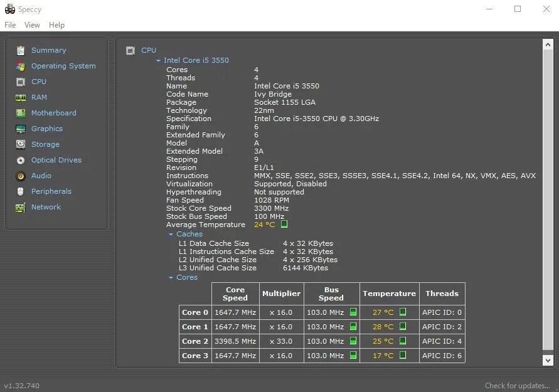Open the Motherboard section link
The image size is (559, 392).
coord(54,113)
